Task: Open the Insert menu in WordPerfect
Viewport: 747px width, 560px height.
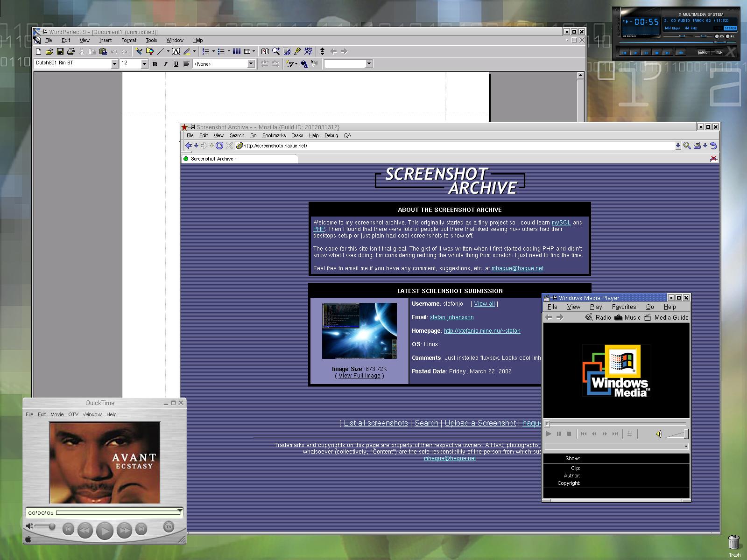Action: pyautogui.click(x=106, y=40)
